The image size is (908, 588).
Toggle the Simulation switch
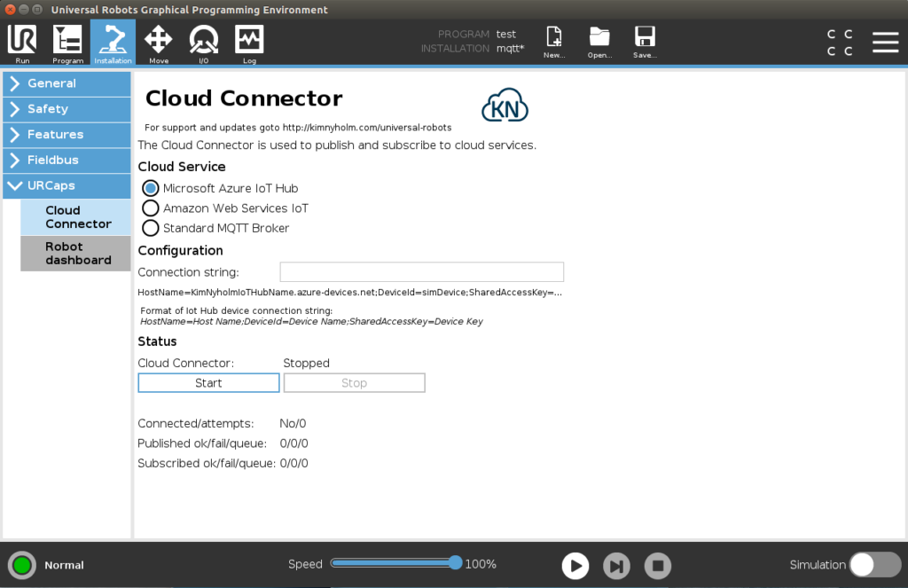[x=875, y=565]
